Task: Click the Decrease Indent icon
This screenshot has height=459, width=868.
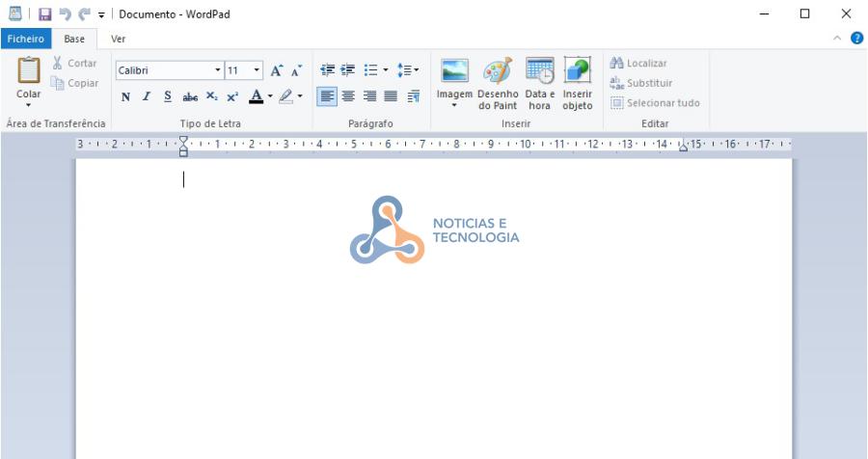Action: (328, 70)
